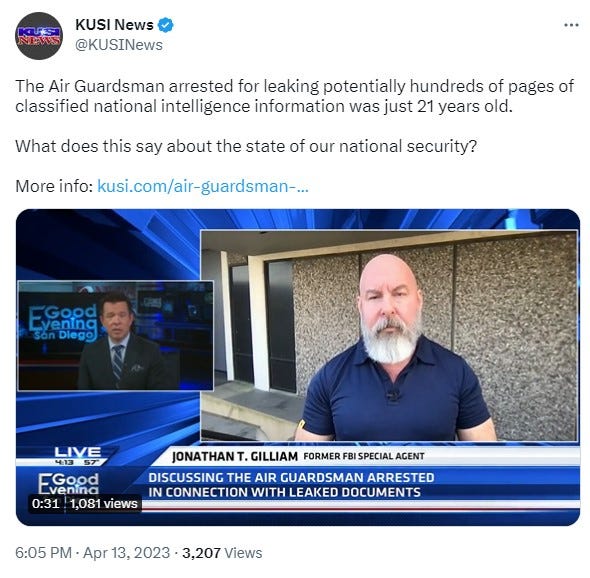590x578 pixels.
Task: Click the Good Evening logo in lower third
Action: click(68, 483)
